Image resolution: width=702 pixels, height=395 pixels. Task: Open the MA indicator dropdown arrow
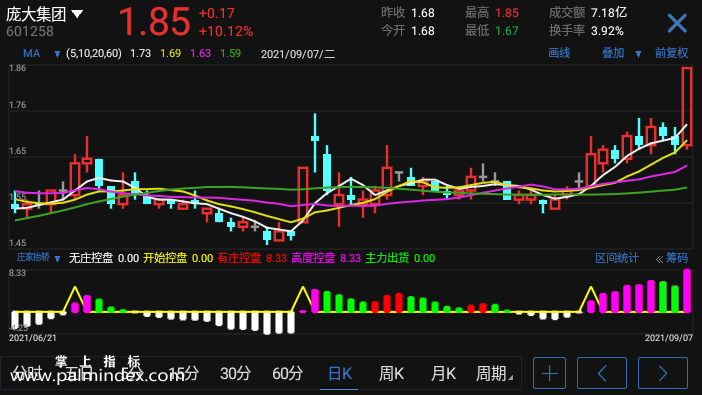click(x=57, y=54)
